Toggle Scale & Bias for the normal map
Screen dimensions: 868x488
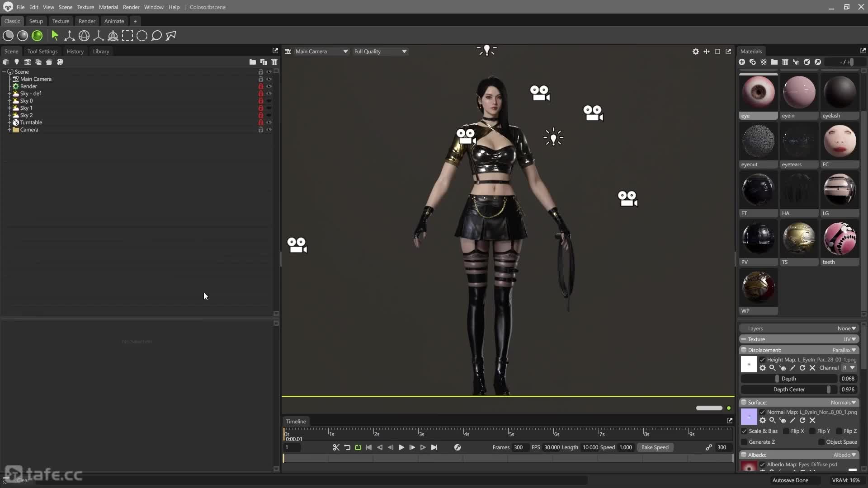pyautogui.click(x=744, y=431)
